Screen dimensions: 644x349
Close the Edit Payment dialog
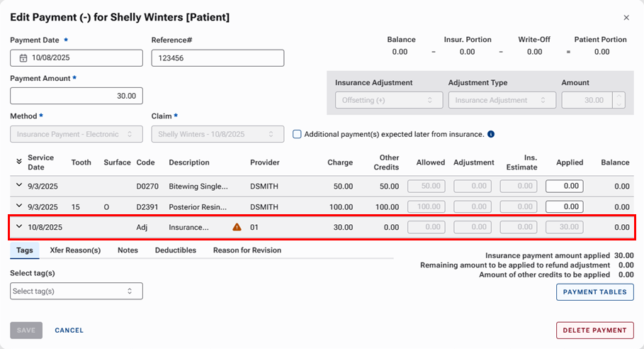click(626, 18)
